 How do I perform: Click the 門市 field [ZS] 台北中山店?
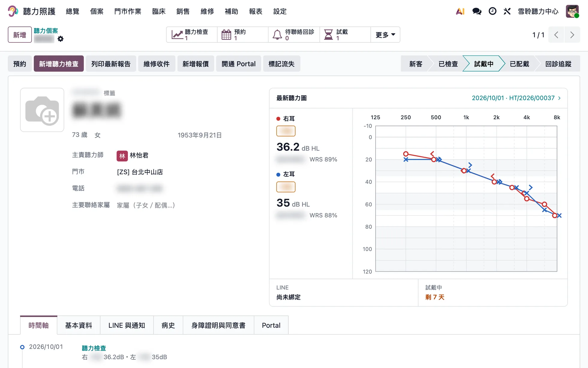tap(140, 172)
